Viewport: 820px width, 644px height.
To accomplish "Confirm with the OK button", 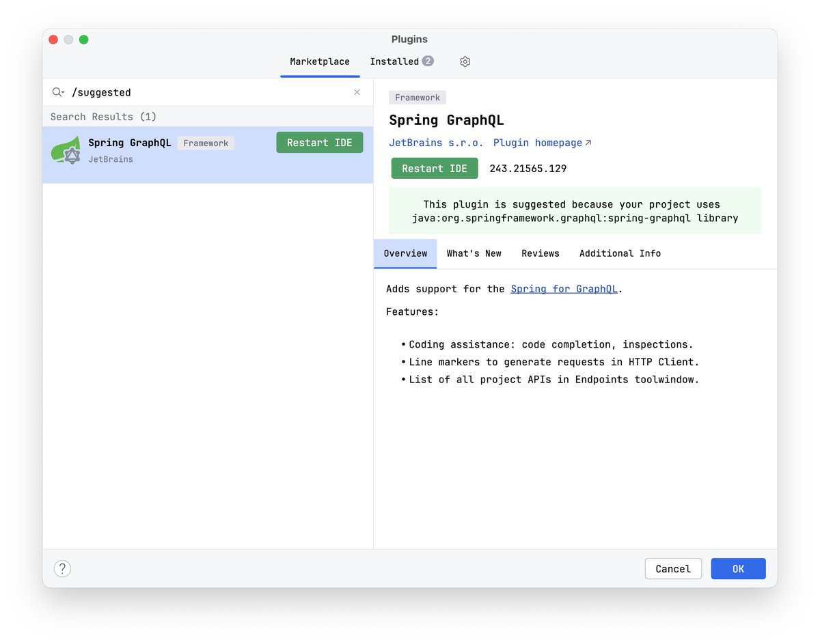I will 739,569.
